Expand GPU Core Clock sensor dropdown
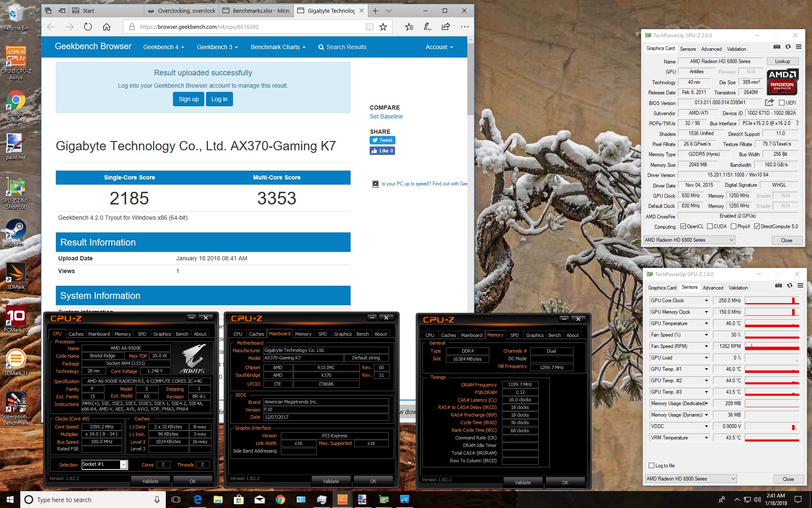The image size is (812, 508). click(706, 301)
